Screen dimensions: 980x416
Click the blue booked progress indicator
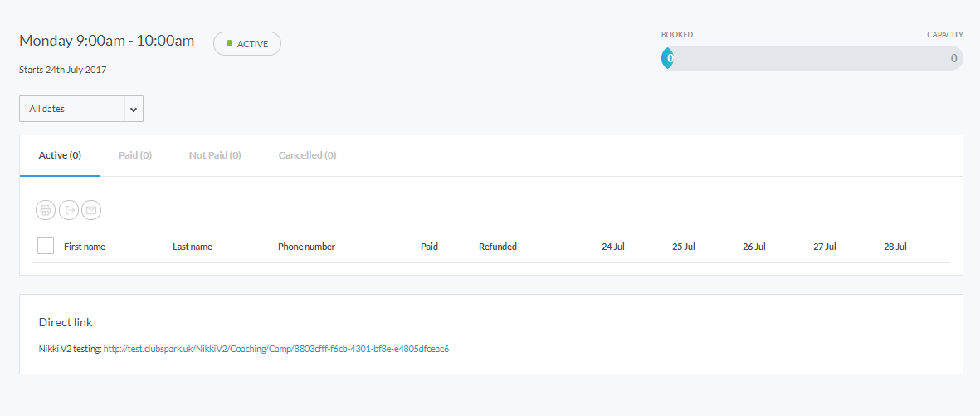click(668, 58)
